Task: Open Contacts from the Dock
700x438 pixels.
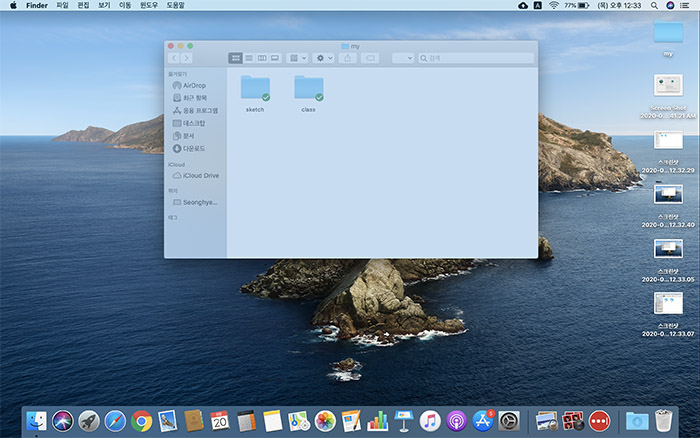Action: pos(194,421)
